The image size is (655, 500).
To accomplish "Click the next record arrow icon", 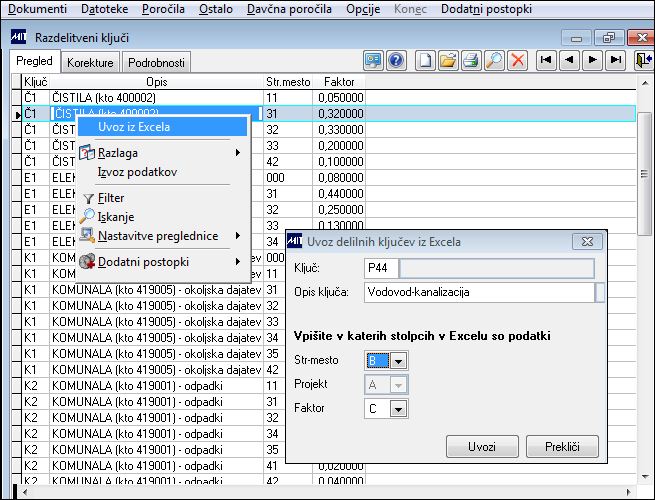I will pos(593,61).
